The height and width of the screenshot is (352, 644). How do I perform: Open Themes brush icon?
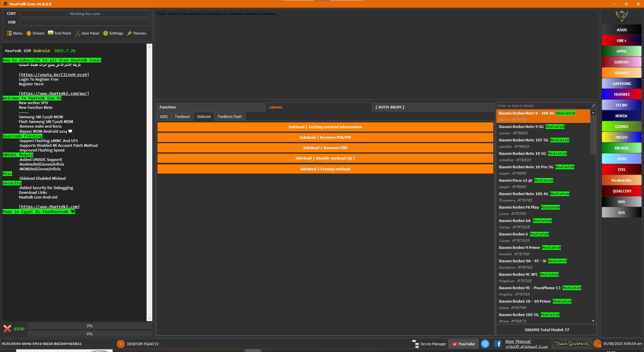pos(129,33)
